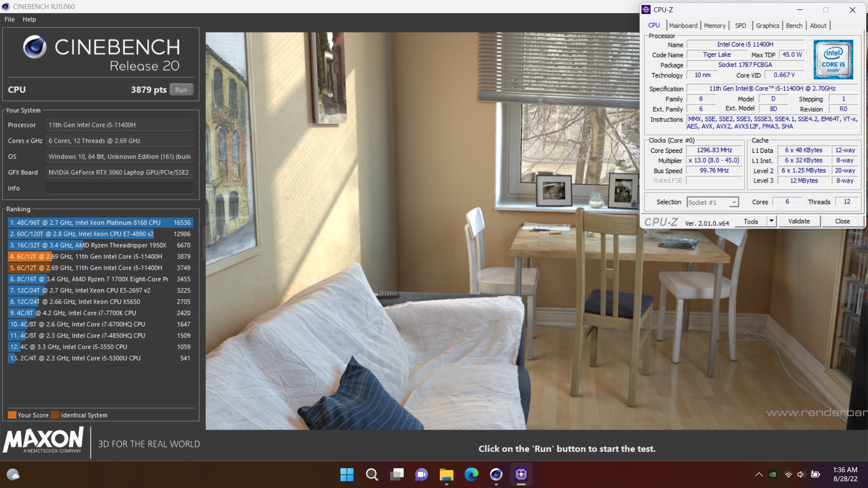Click the Validate button
Viewport: 868px width, 488px height.
click(x=799, y=221)
